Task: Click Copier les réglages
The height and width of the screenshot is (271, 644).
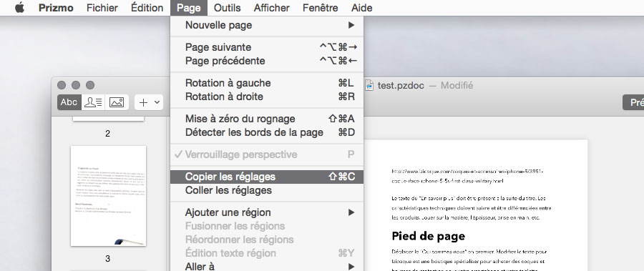Action: [x=267, y=177]
